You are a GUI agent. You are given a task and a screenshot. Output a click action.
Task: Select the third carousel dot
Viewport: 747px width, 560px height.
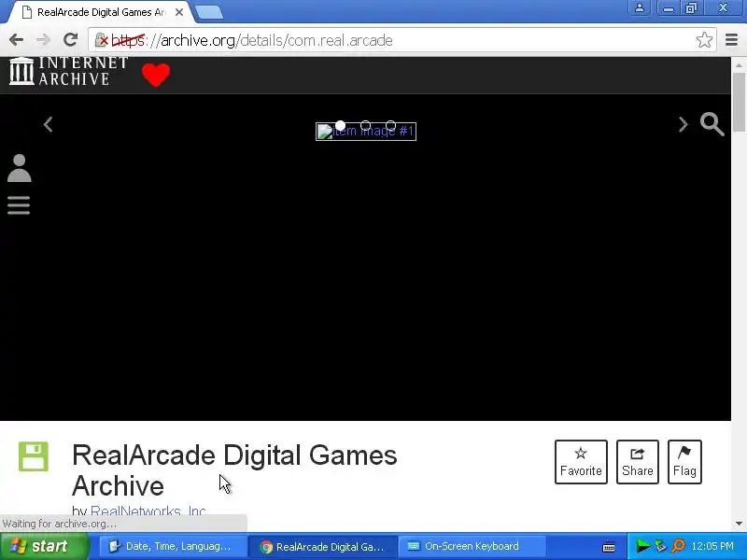tap(390, 126)
